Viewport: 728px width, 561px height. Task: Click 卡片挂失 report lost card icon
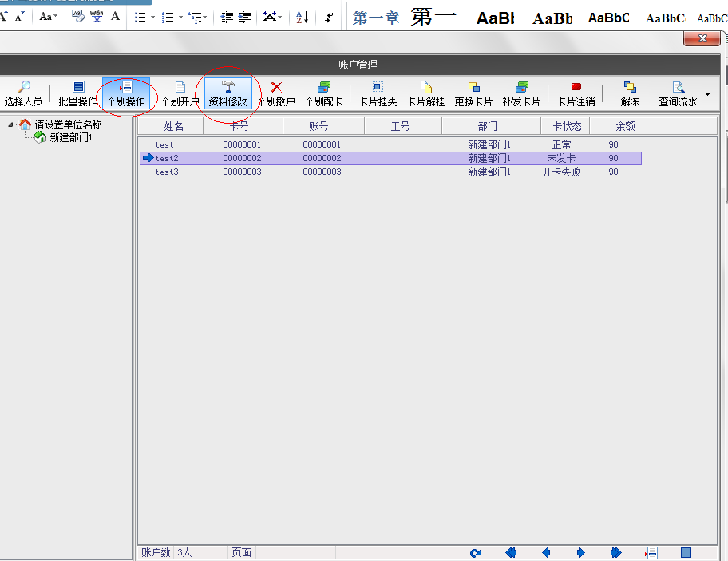pos(378,87)
